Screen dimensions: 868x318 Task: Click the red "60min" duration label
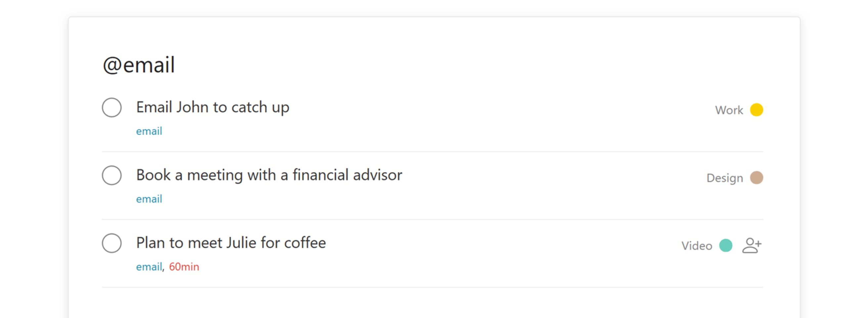pos(184,266)
